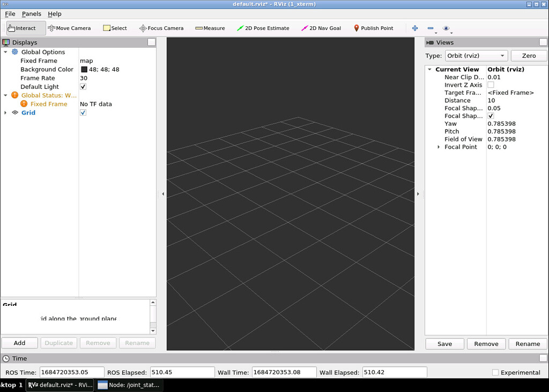Toggle the Default Light checkbox
Screen dimensions: 549x392
83,86
